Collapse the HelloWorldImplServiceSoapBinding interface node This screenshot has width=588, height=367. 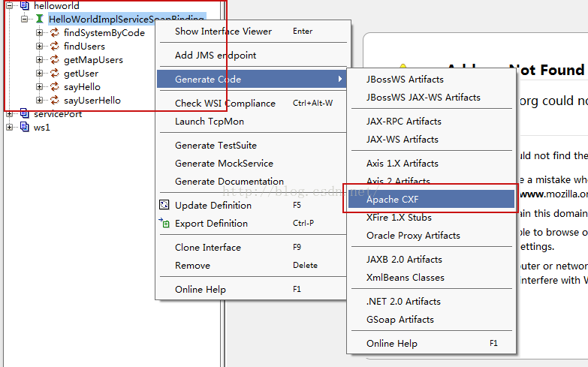[24, 19]
